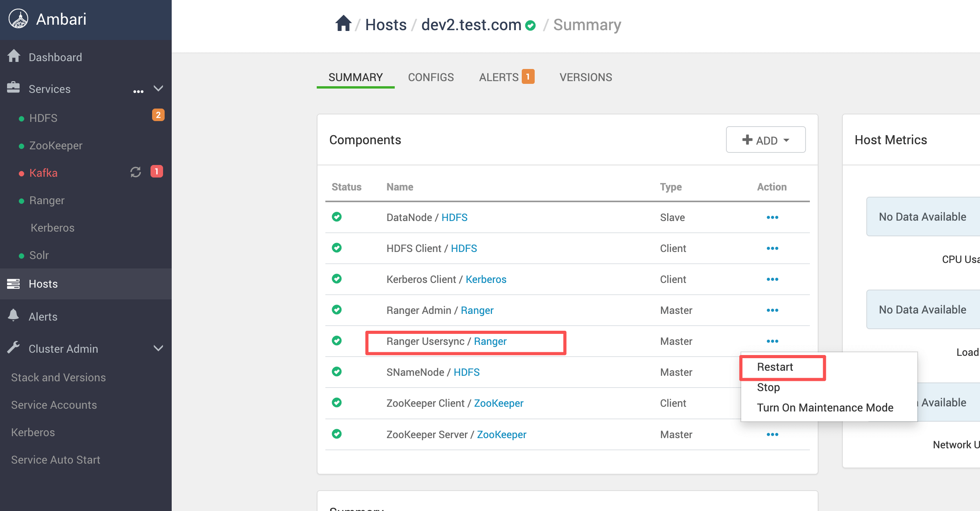The image size is (980, 511).
Task: Click green status check beside dev2.test.com
Action: click(530, 26)
